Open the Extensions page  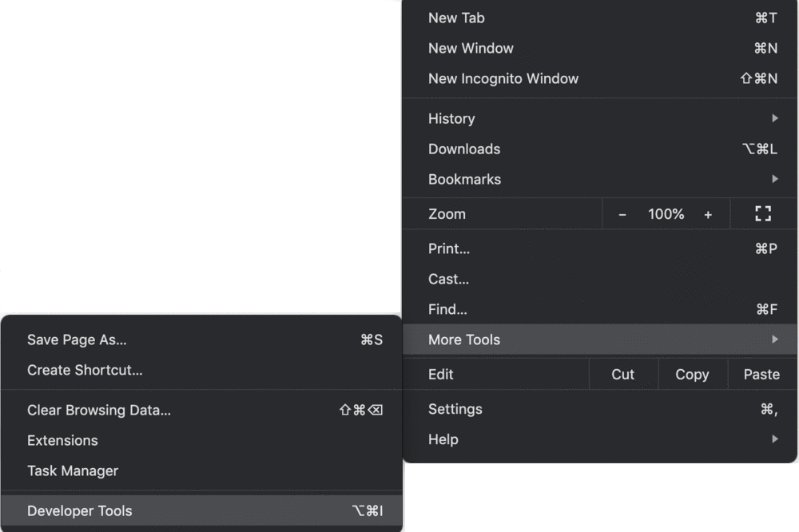point(202,440)
